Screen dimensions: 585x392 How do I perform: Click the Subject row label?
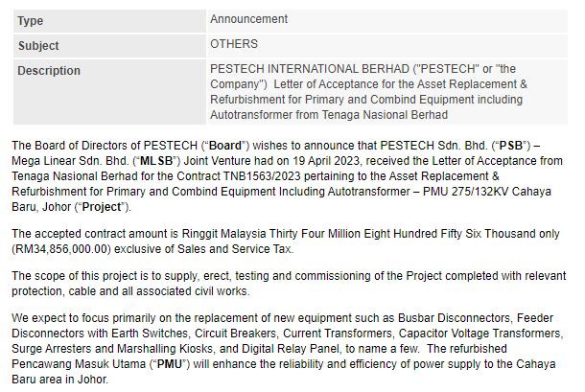pos(38,45)
